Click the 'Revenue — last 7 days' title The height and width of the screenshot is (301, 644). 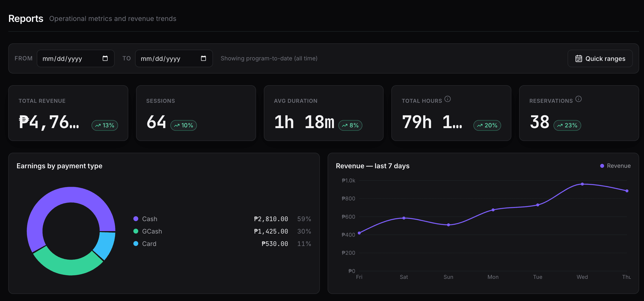pyautogui.click(x=372, y=166)
